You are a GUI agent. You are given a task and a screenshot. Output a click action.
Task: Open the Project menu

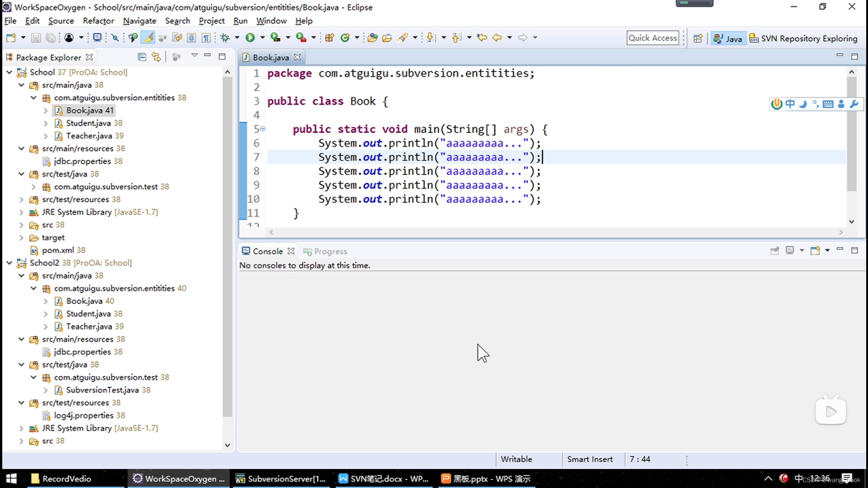tap(212, 21)
